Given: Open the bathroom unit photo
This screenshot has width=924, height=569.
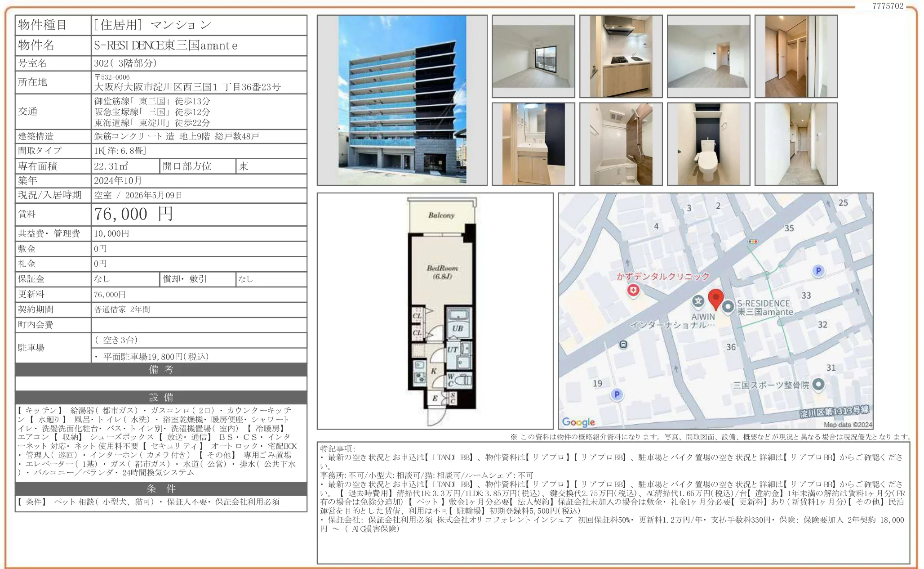Looking at the screenshot, I should coord(622,144).
